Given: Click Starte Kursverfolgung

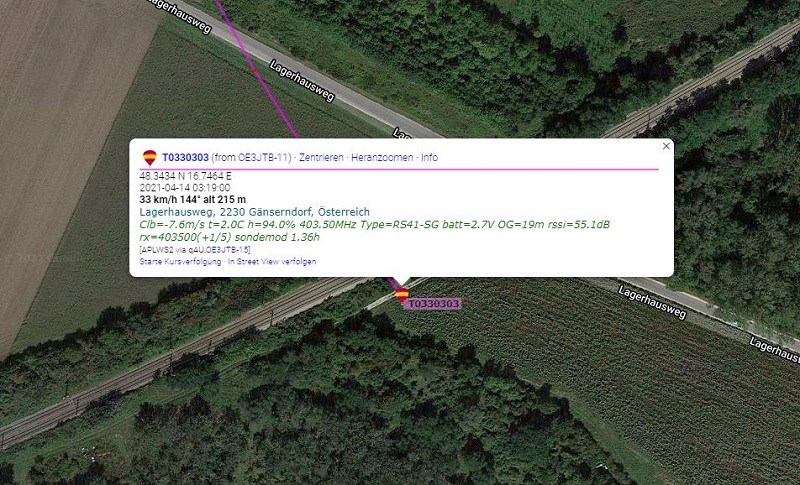Looking at the screenshot, I should click(180, 262).
